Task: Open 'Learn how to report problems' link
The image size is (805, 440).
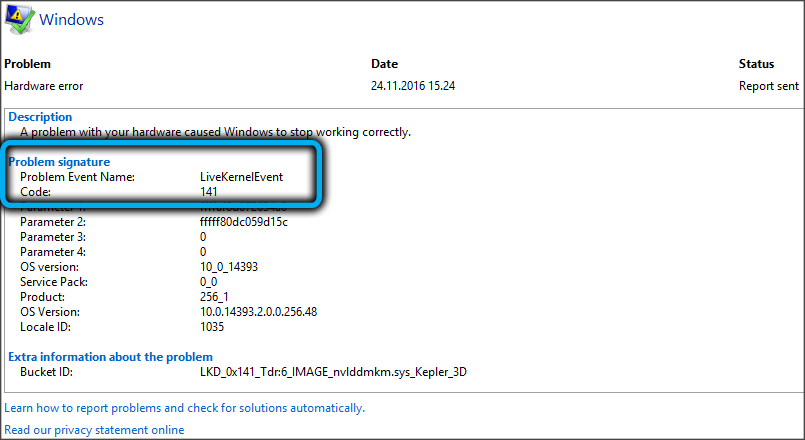Action: tap(184, 408)
